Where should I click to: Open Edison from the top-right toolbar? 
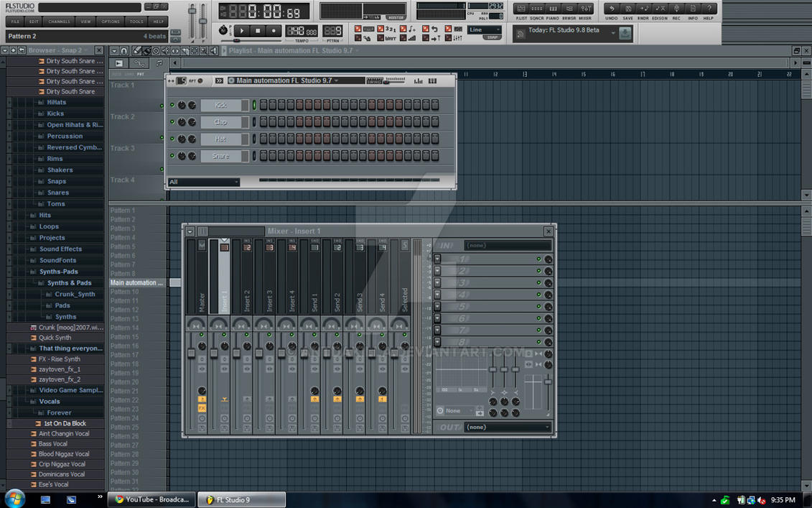pos(661,9)
